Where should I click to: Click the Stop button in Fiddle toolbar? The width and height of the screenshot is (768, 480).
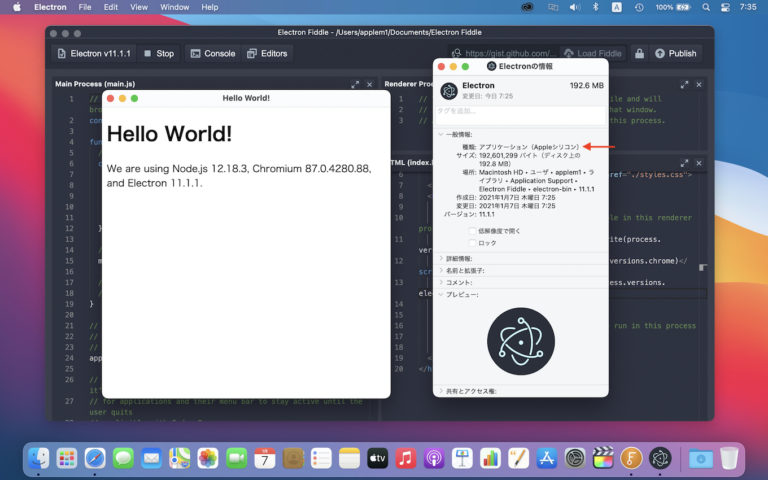coord(158,54)
